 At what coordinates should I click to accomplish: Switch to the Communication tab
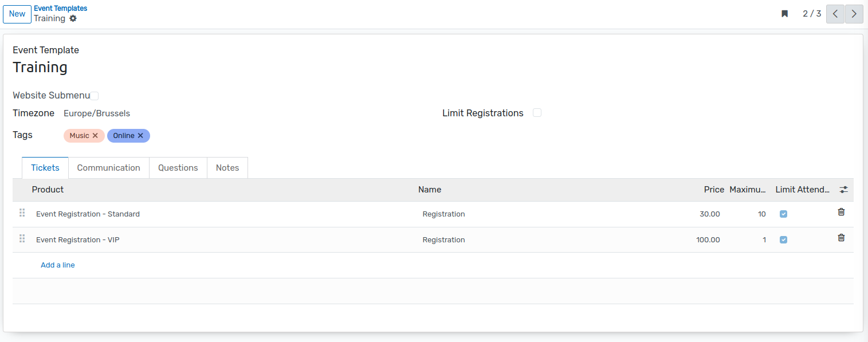tap(109, 168)
